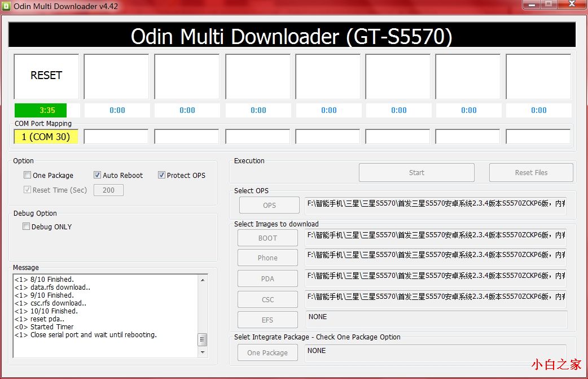Click the green 3:35 progress bar

pyautogui.click(x=41, y=110)
